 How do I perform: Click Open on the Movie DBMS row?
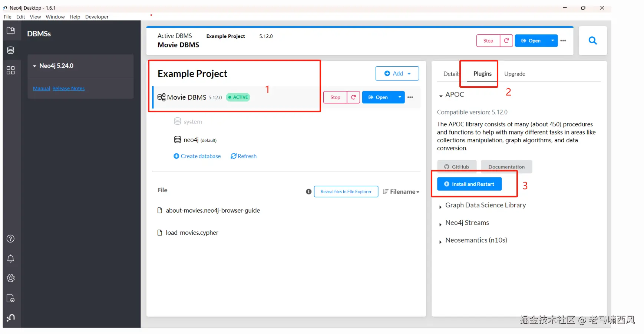click(379, 97)
